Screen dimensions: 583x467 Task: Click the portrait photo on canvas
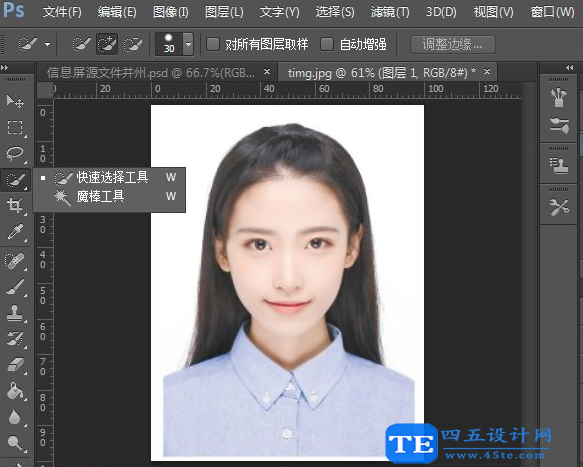pos(287,283)
